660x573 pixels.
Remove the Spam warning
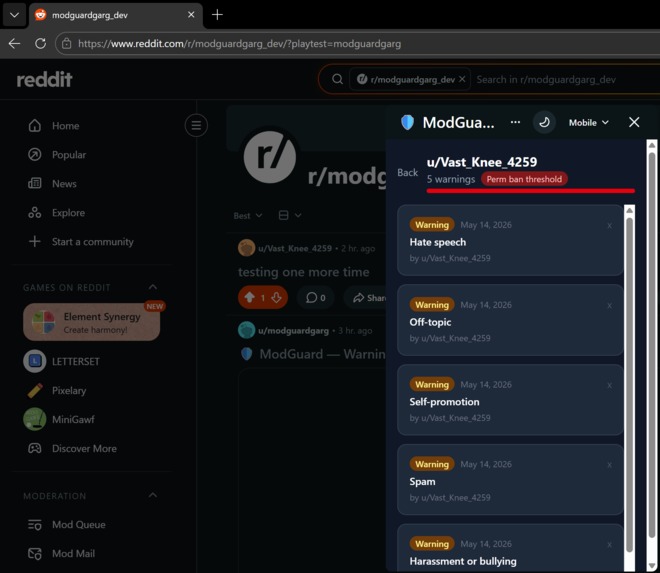609,465
